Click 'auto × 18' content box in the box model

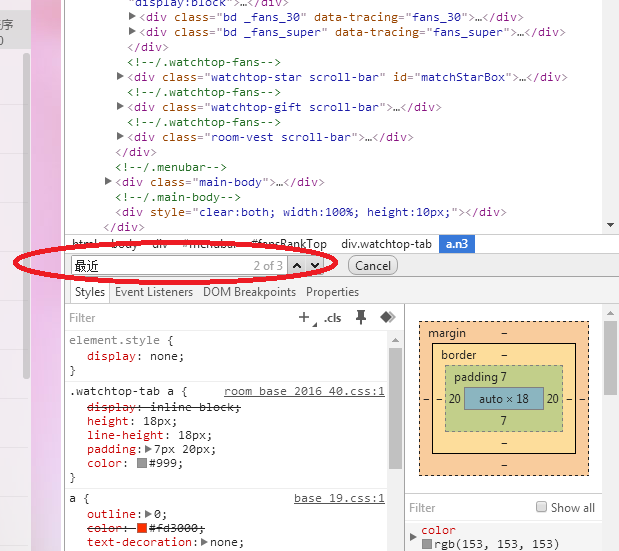coord(504,399)
